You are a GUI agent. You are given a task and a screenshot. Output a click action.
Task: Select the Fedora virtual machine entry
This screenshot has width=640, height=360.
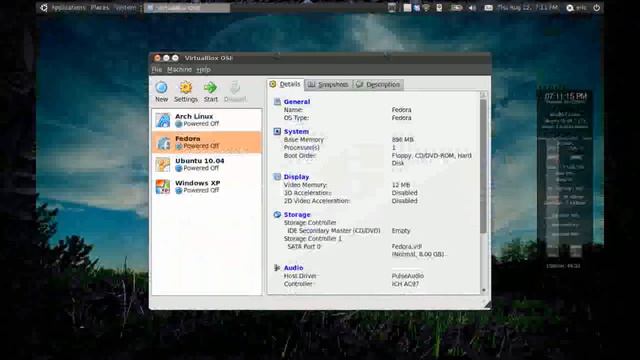(x=207, y=142)
